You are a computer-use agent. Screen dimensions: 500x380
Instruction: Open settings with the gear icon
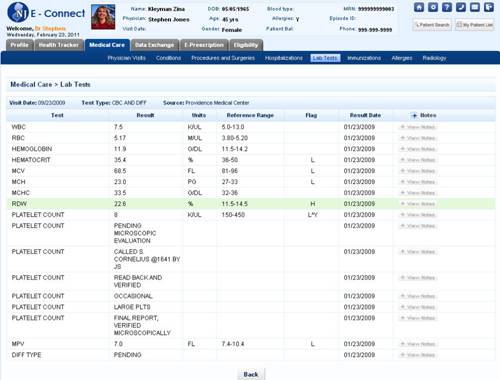[433, 7]
